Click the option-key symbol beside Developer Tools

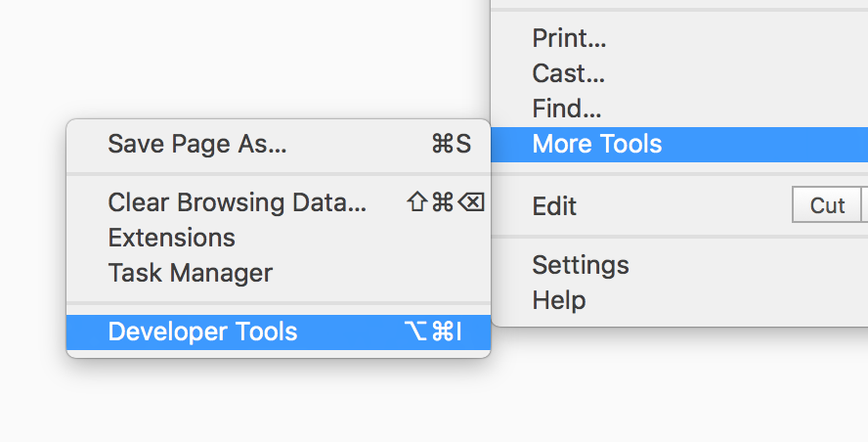(x=415, y=331)
